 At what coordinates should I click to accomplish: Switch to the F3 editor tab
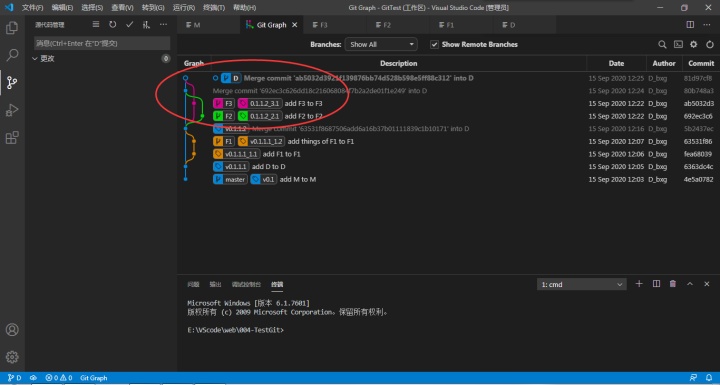pyautogui.click(x=335, y=25)
